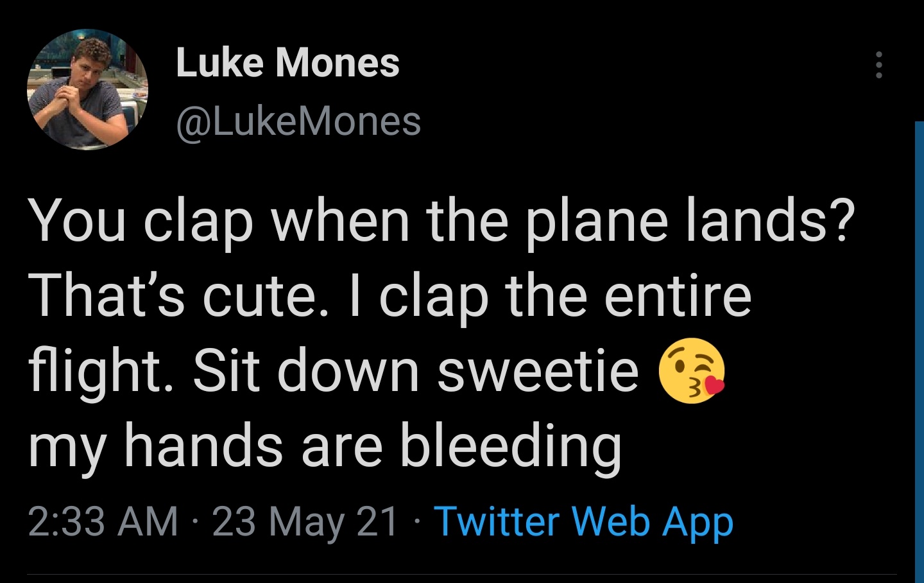The height and width of the screenshot is (583, 924).
Task: Click the words "That's cute." in the tweet
Action: tap(174, 295)
